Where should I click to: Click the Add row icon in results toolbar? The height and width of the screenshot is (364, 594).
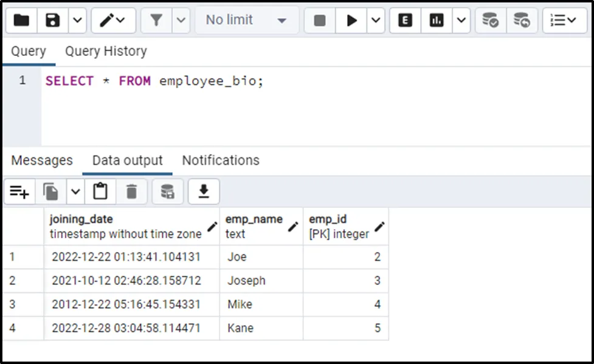[x=19, y=192]
